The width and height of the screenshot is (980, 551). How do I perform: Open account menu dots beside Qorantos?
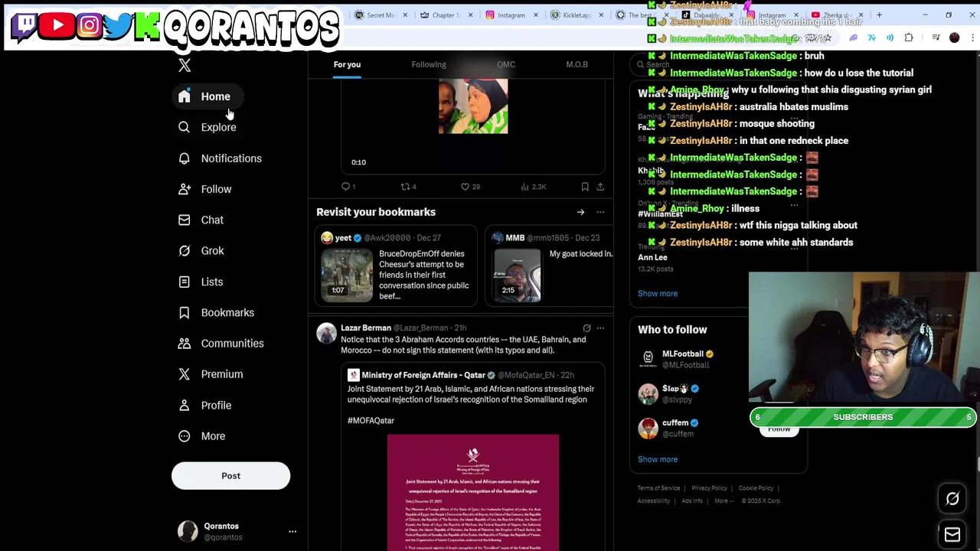[x=292, y=531]
